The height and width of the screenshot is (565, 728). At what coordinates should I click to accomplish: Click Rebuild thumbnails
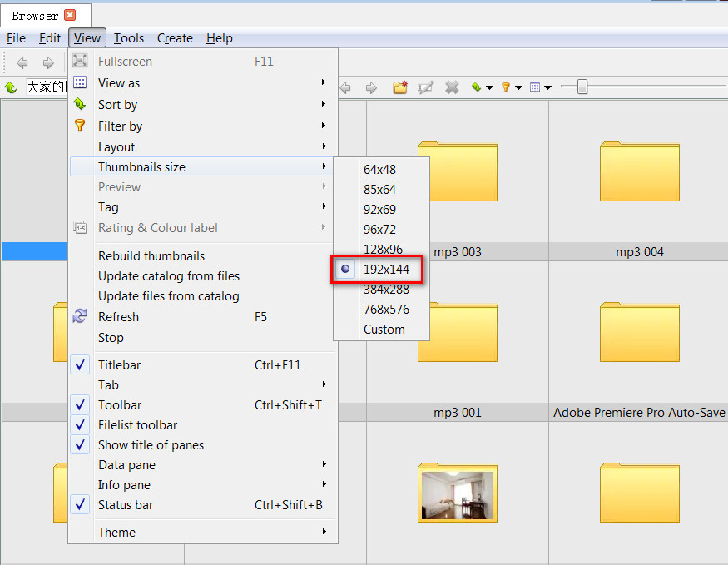(x=151, y=256)
